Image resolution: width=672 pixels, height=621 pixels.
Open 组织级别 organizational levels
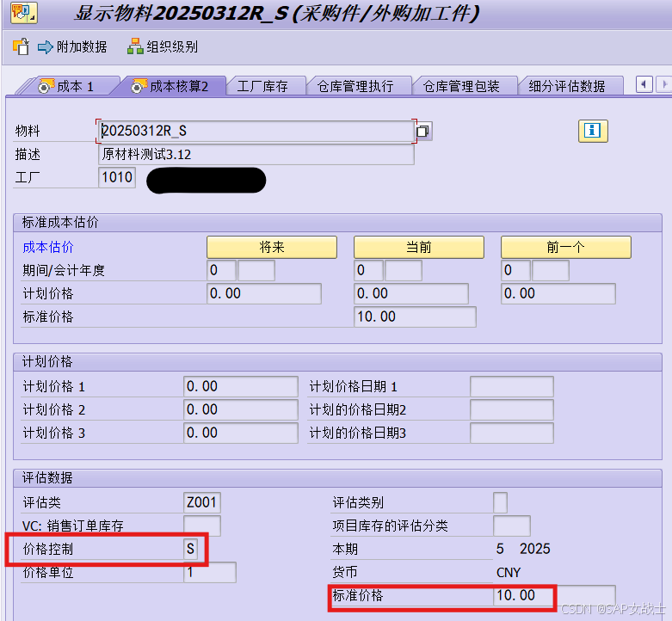(x=163, y=46)
